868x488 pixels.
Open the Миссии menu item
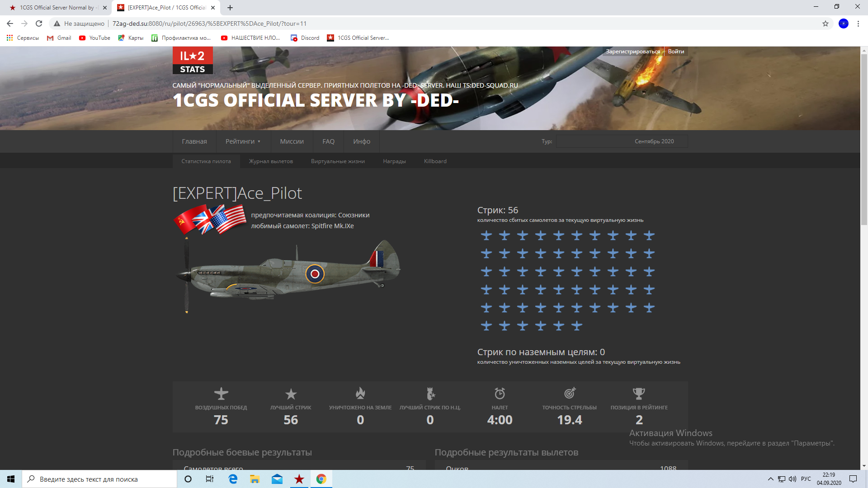[x=292, y=141]
